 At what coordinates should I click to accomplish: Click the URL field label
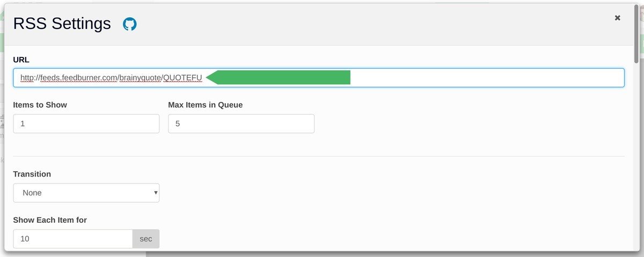click(x=21, y=59)
